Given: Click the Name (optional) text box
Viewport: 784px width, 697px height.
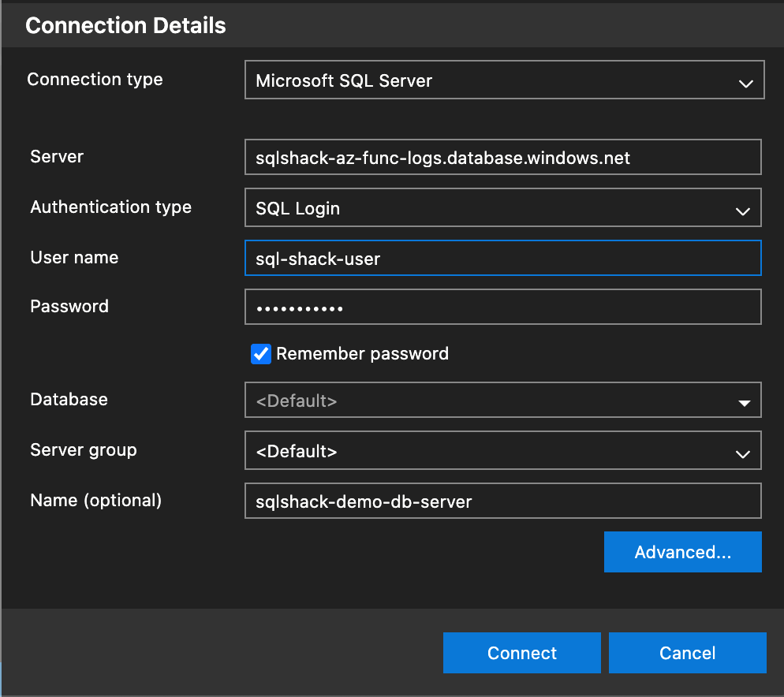Looking at the screenshot, I should pyautogui.click(x=502, y=501).
